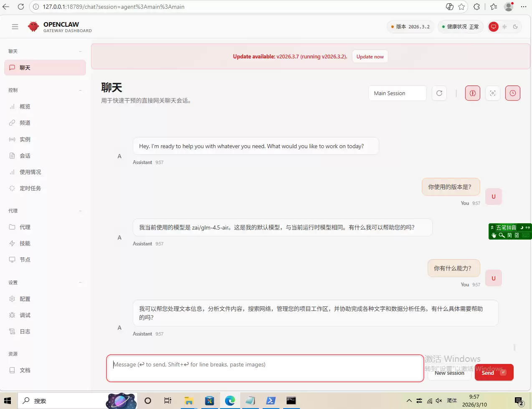This screenshot has height=409, width=532.
Task: Select the 定时任务 sidebar item
Action: (x=30, y=188)
